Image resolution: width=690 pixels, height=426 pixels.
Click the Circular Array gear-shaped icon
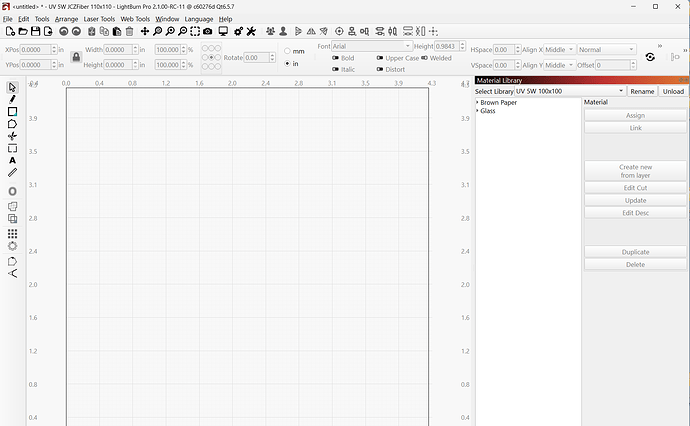click(x=12, y=246)
